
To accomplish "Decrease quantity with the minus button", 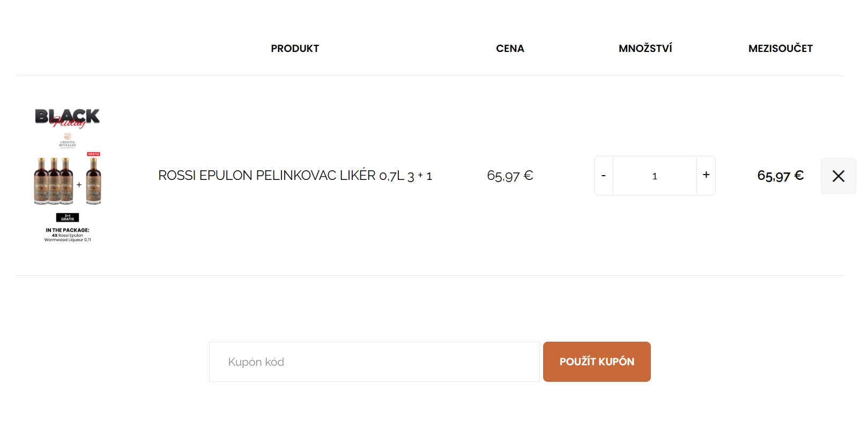I will pos(604,176).
